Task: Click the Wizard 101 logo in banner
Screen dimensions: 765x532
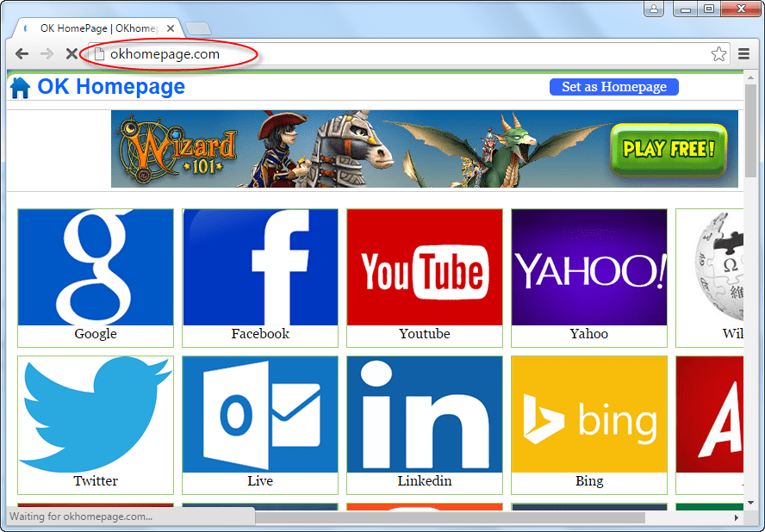Action: pyautogui.click(x=178, y=149)
